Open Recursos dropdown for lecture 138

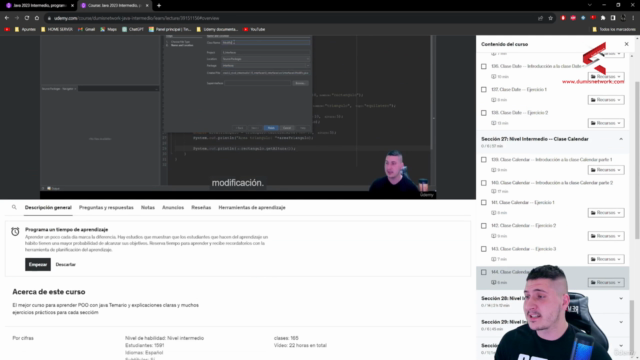click(x=606, y=123)
